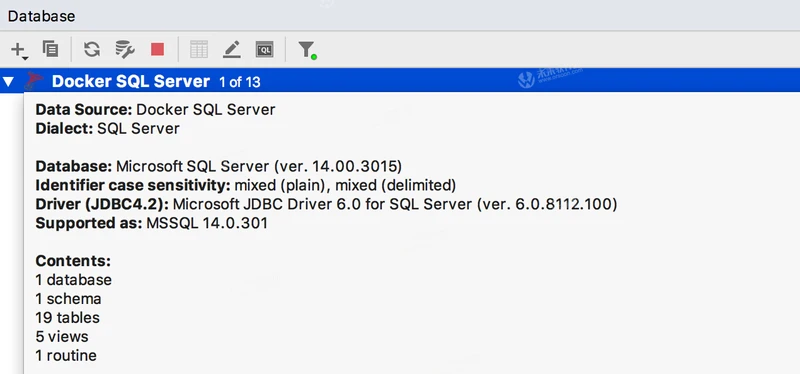
Task: Click the '19 tables' entry in Contents
Action: click(x=67, y=317)
